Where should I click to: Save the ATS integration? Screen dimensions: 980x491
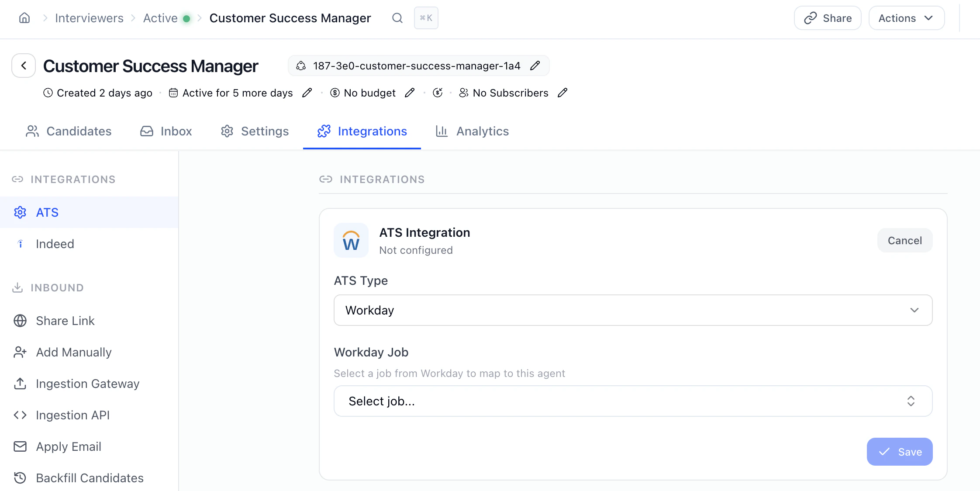(900, 452)
